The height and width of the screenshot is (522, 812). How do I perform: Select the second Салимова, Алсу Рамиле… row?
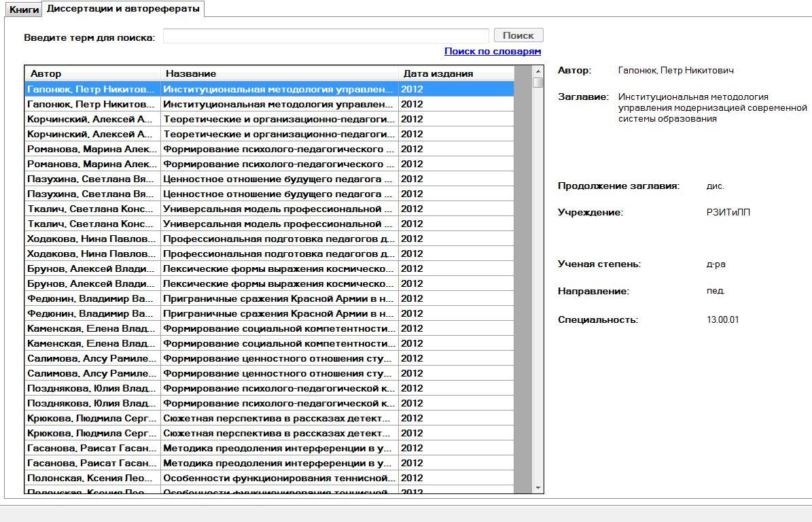click(x=269, y=373)
